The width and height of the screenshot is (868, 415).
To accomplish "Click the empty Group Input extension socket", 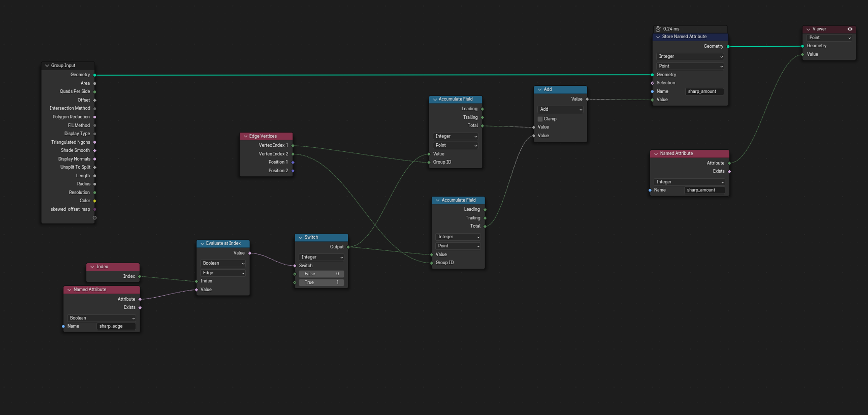I will coord(94,218).
